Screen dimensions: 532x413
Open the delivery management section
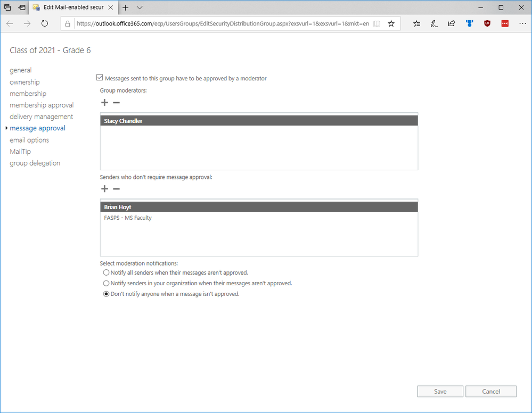pyautogui.click(x=42, y=117)
